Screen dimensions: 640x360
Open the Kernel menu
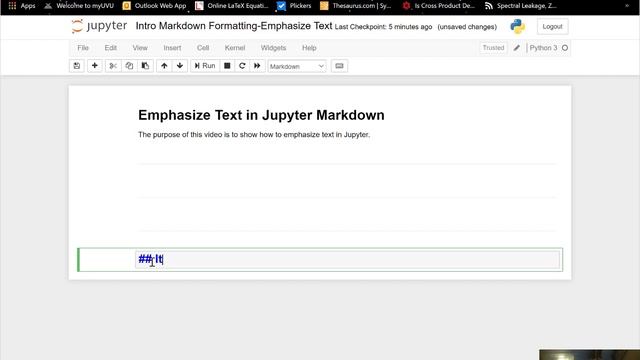click(235, 48)
